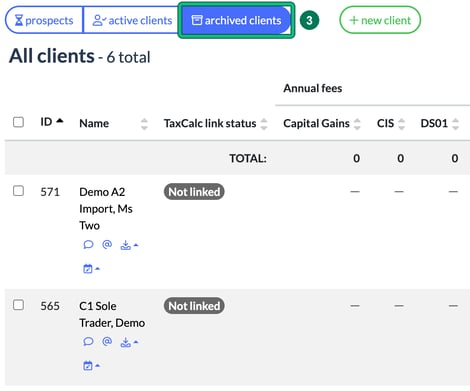Tick the select-all checkbox in header
This screenshot has height=391, width=470.
pyautogui.click(x=18, y=122)
